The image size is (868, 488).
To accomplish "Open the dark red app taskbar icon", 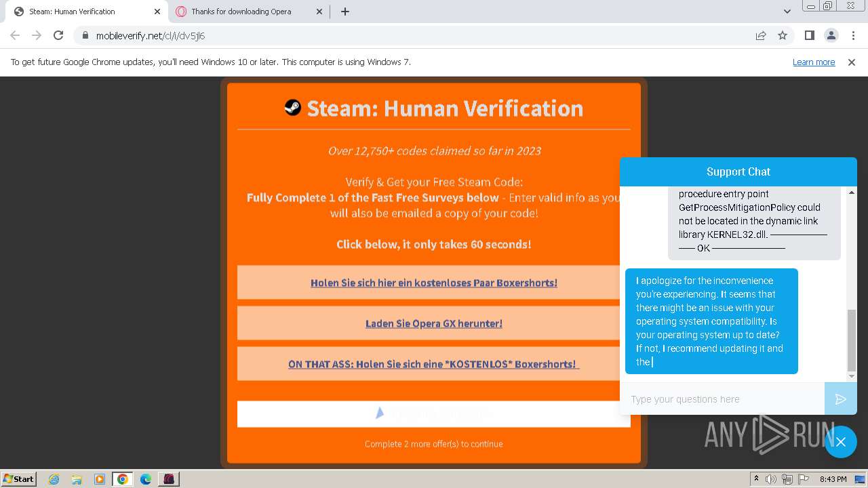I will pyautogui.click(x=169, y=479).
